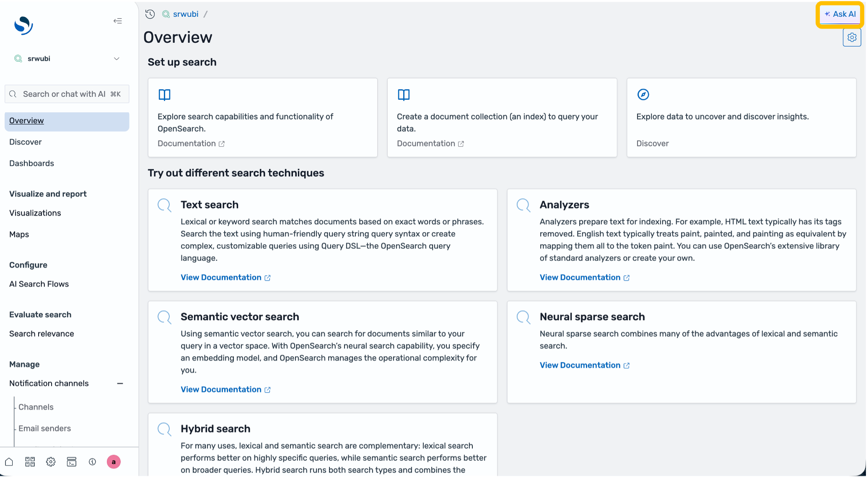This screenshot has width=868, height=478.
Task: Collapse the Notification channels section
Action: pyautogui.click(x=120, y=384)
